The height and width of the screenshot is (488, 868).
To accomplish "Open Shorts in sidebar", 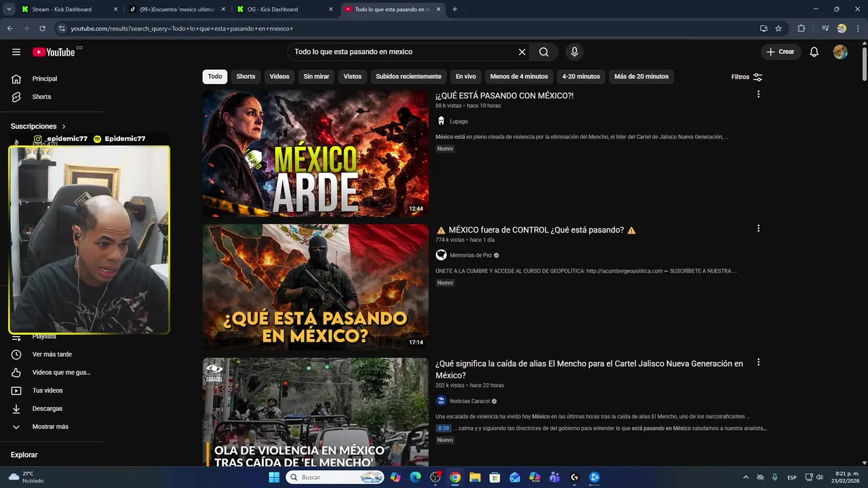I will pos(41,97).
